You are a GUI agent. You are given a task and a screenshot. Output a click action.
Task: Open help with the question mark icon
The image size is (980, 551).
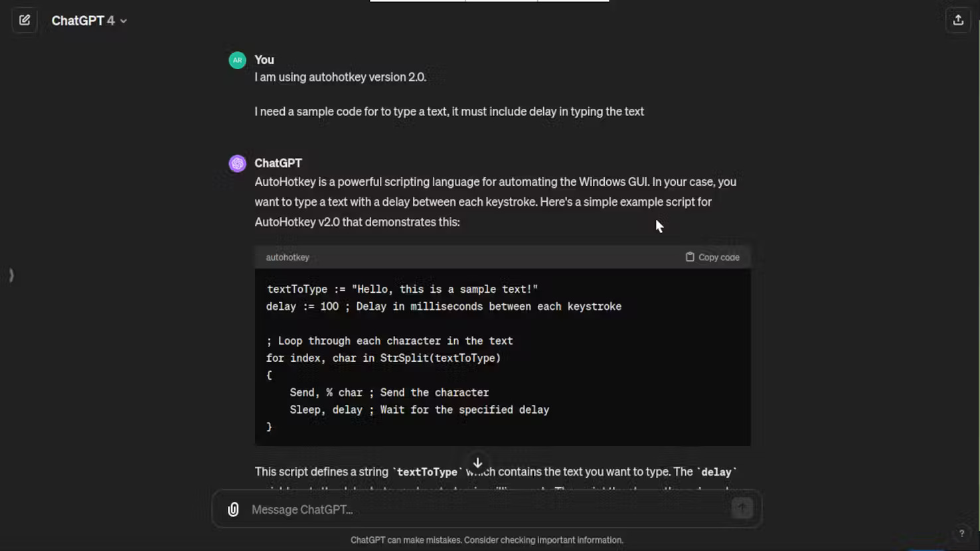[x=961, y=533]
